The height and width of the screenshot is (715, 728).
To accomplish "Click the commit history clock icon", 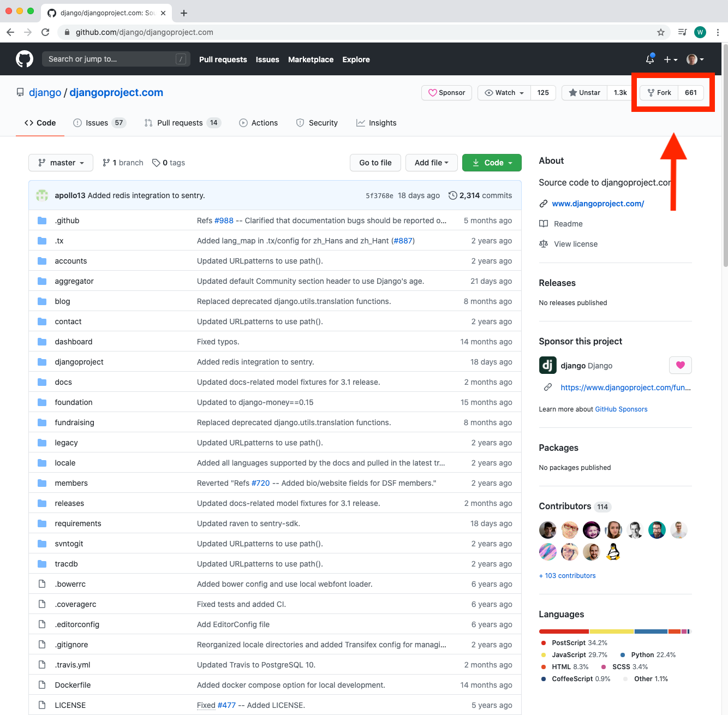I will coord(453,195).
